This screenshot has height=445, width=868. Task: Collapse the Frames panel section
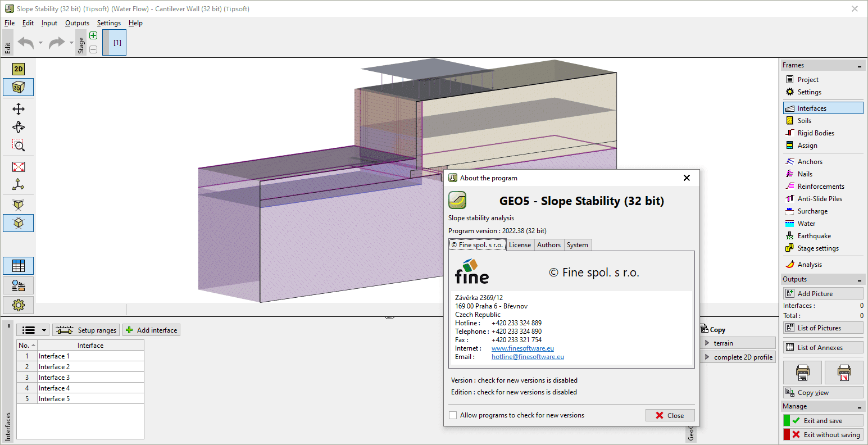[859, 66]
